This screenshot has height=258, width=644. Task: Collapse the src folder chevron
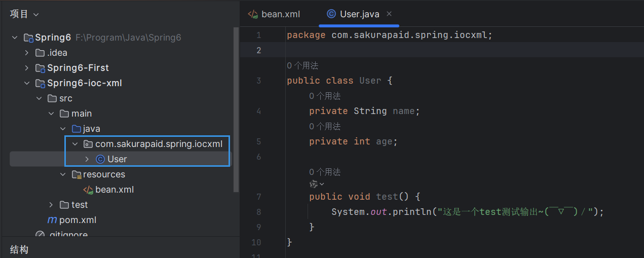tap(39, 98)
